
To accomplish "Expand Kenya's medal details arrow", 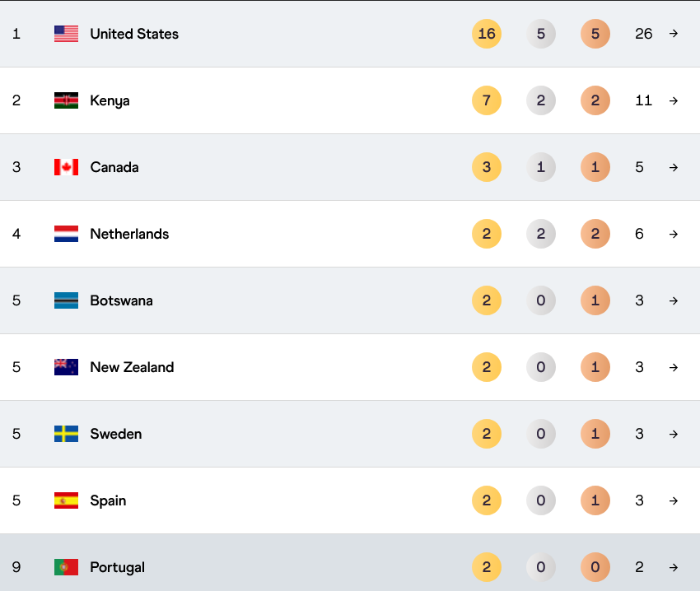I will pos(674,100).
